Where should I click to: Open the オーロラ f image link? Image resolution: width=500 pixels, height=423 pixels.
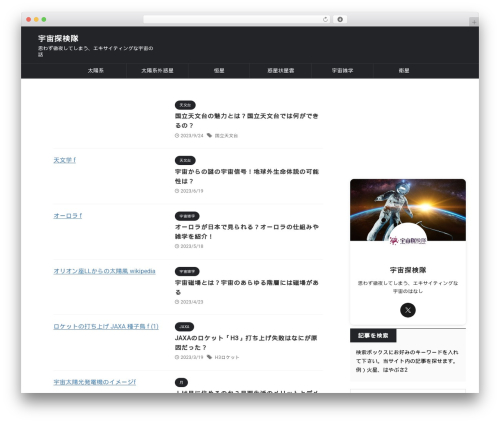pos(68,216)
